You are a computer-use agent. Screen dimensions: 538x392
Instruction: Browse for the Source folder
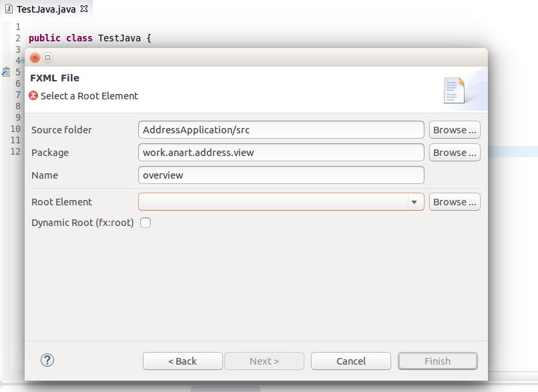455,130
